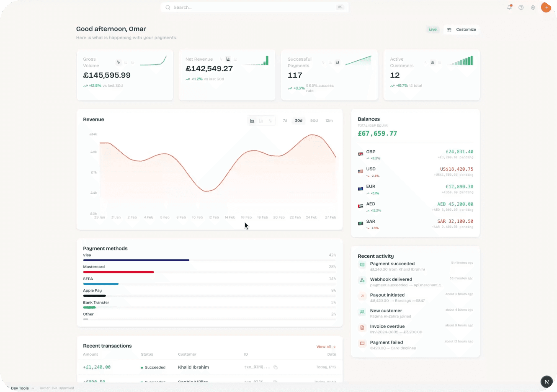Select area chart icon in Revenue

coord(252,121)
